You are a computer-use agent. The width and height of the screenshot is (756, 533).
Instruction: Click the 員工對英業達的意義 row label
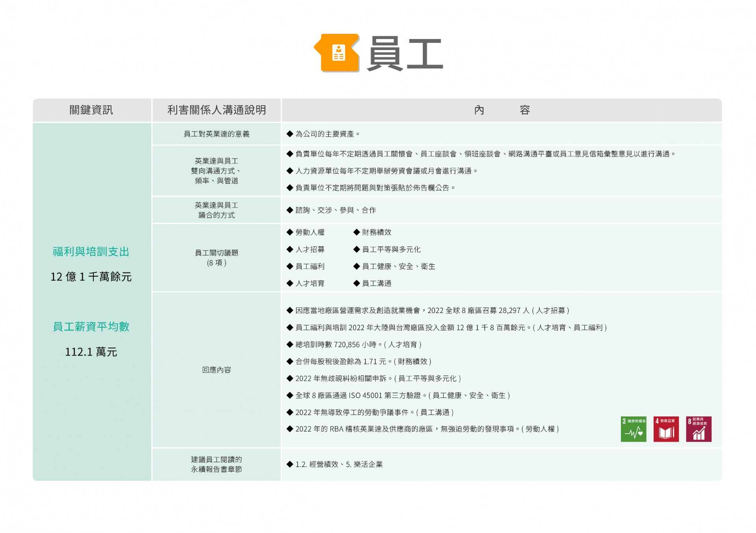coord(217,134)
